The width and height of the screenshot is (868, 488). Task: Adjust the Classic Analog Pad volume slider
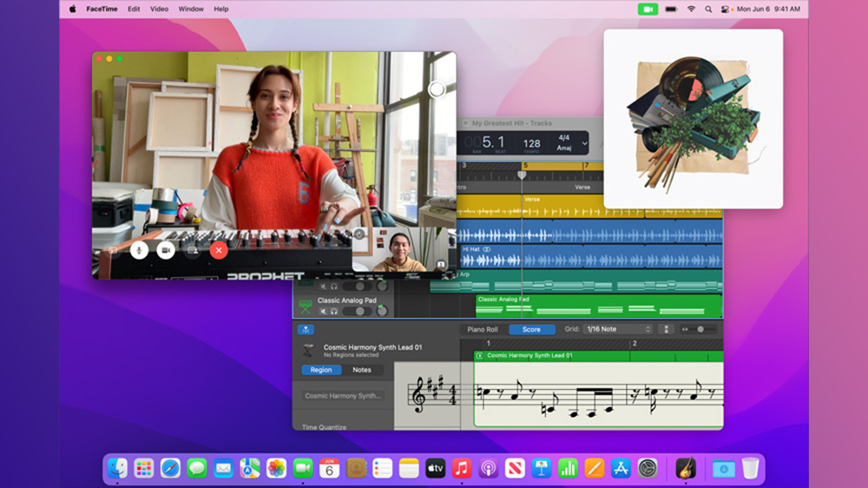click(357, 312)
